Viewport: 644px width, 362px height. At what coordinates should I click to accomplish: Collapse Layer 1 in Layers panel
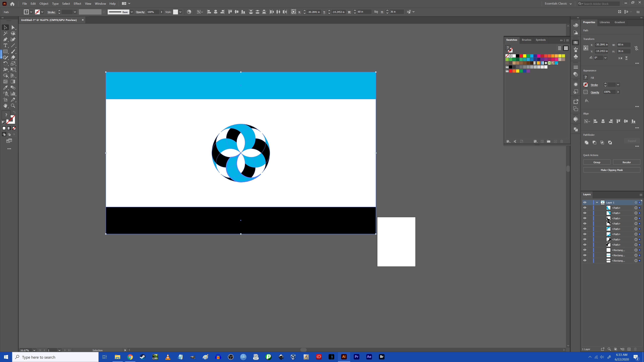tap(597, 202)
